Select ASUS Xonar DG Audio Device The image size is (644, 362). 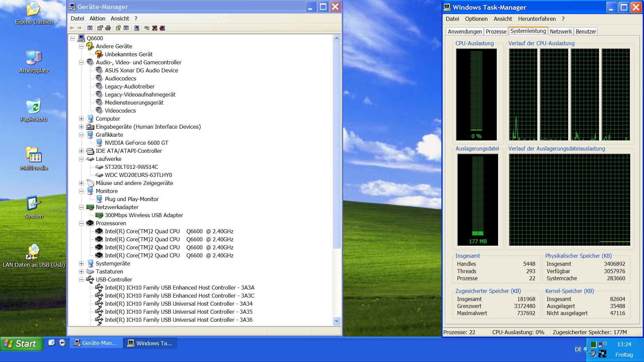pos(141,70)
